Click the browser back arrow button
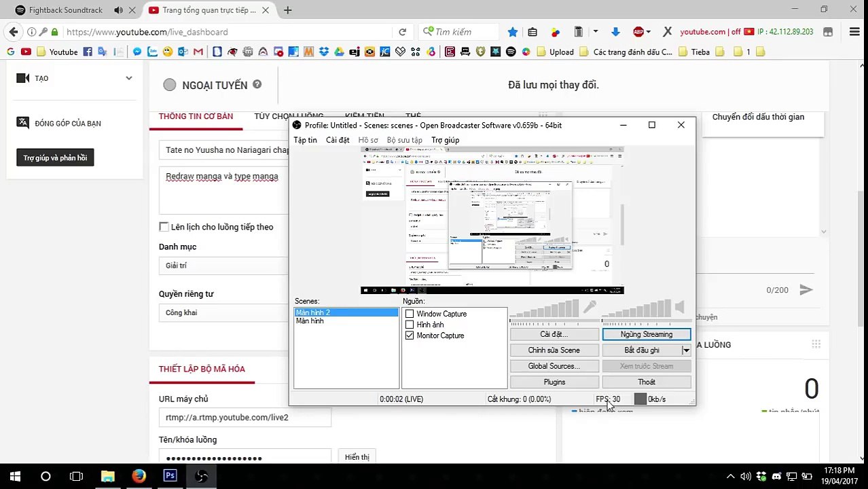 14,32
